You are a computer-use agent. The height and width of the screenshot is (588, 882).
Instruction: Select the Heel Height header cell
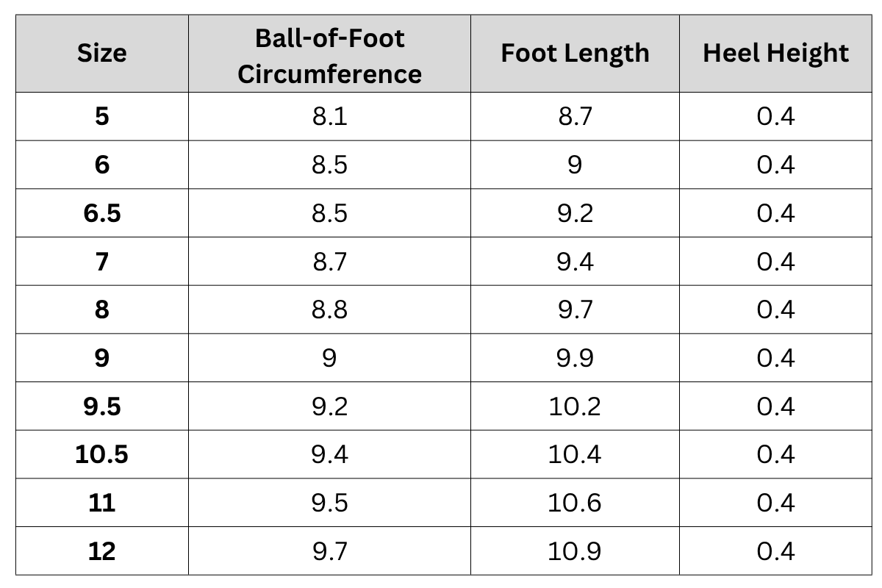pos(775,53)
